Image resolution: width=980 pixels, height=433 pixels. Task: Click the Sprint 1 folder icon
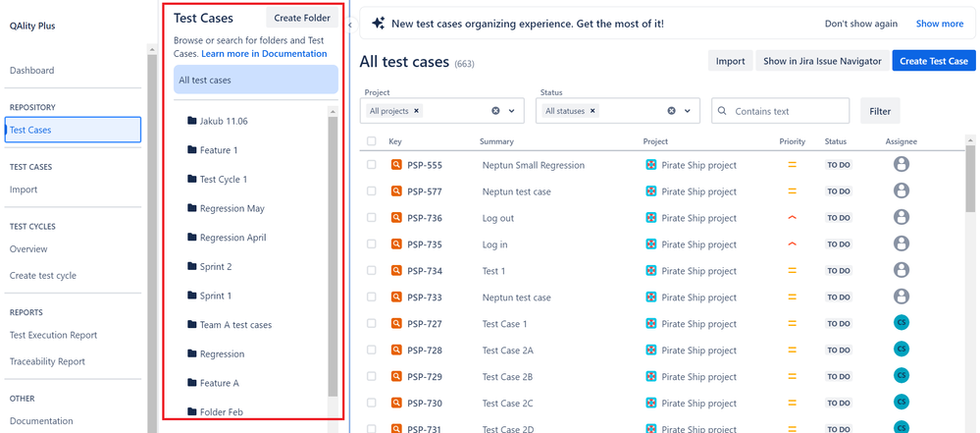click(x=192, y=296)
